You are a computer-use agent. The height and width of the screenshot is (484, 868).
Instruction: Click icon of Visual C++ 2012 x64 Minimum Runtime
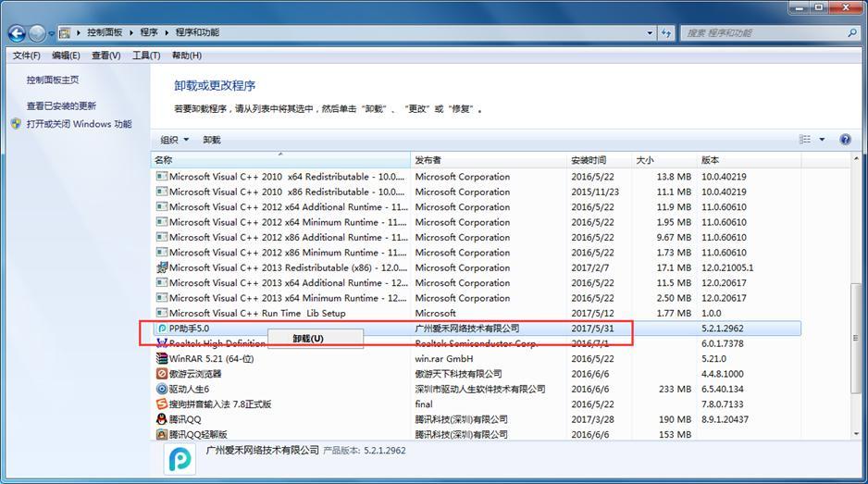tap(162, 222)
